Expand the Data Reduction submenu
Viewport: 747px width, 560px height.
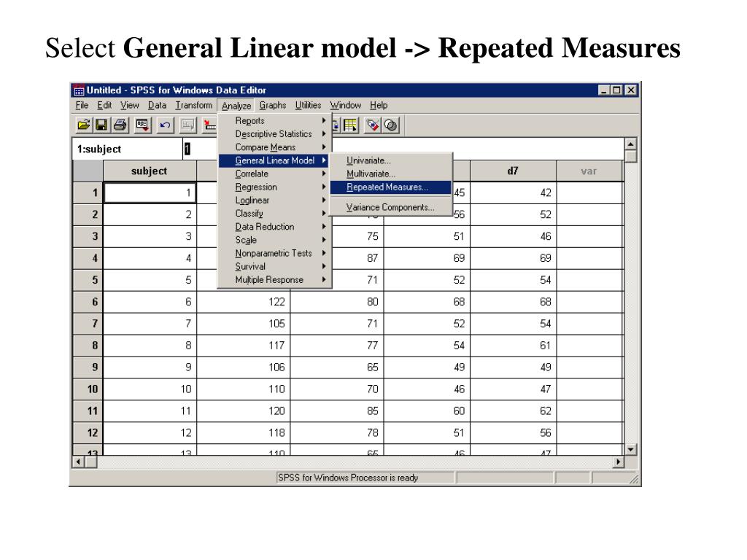[x=274, y=227]
